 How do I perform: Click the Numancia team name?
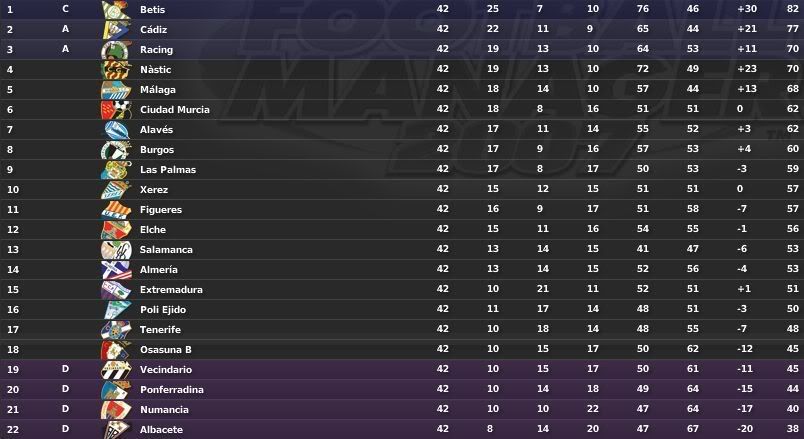[164, 410]
